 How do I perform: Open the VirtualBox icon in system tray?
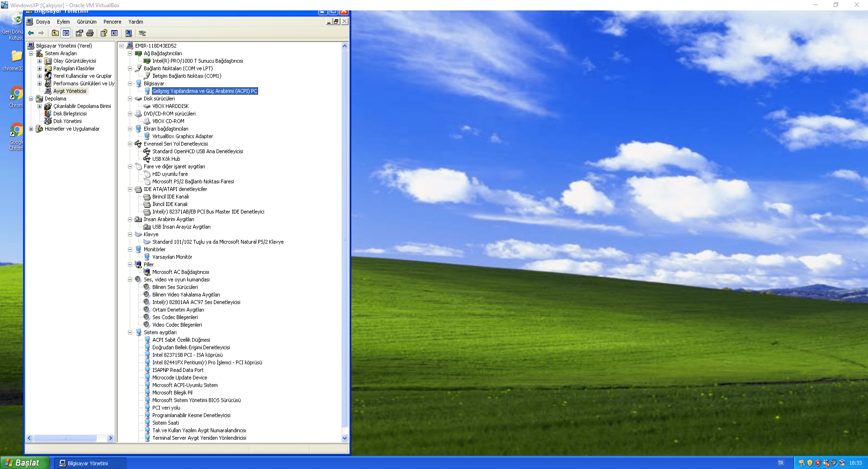(x=842, y=463)
